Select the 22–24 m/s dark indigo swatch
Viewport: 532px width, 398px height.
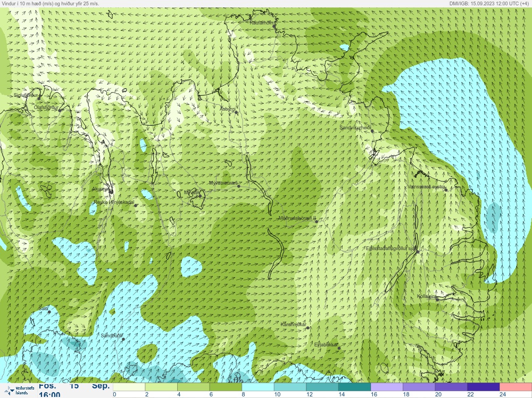(x=484, y=387)
